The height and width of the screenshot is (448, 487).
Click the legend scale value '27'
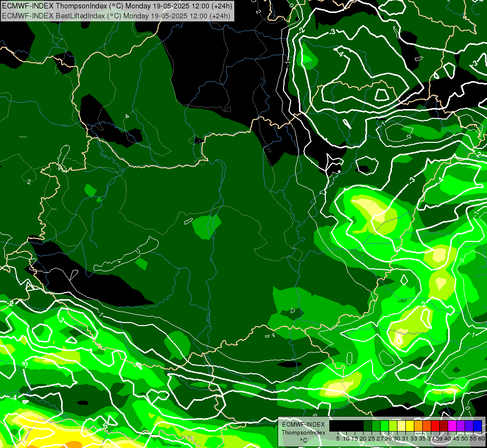(380, 439)
